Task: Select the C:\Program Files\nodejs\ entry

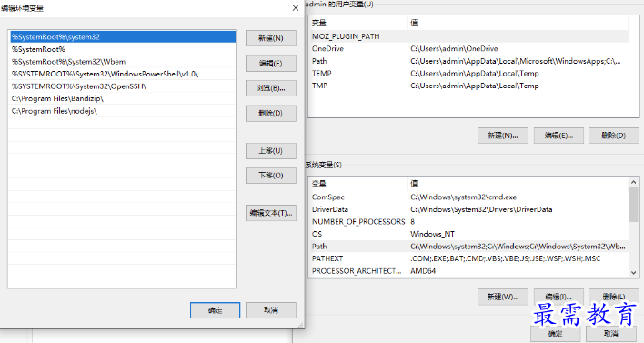Action: [x=123, y=111]
